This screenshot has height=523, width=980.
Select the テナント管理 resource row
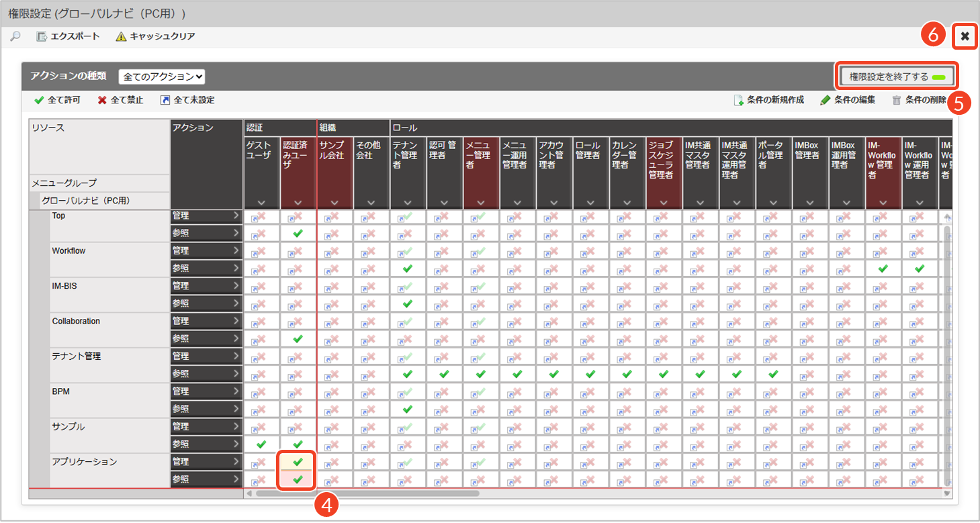click(x=76, y=356)
